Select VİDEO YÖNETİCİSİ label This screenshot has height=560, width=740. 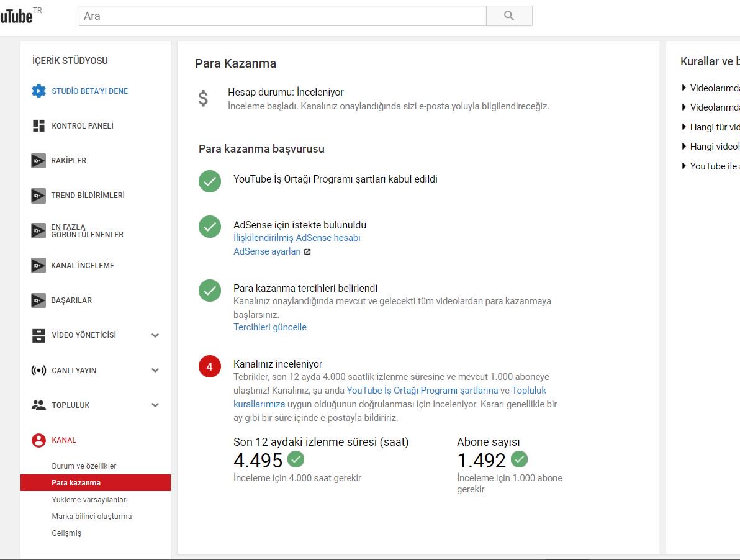pyautogui.click(x=84, y=335)
